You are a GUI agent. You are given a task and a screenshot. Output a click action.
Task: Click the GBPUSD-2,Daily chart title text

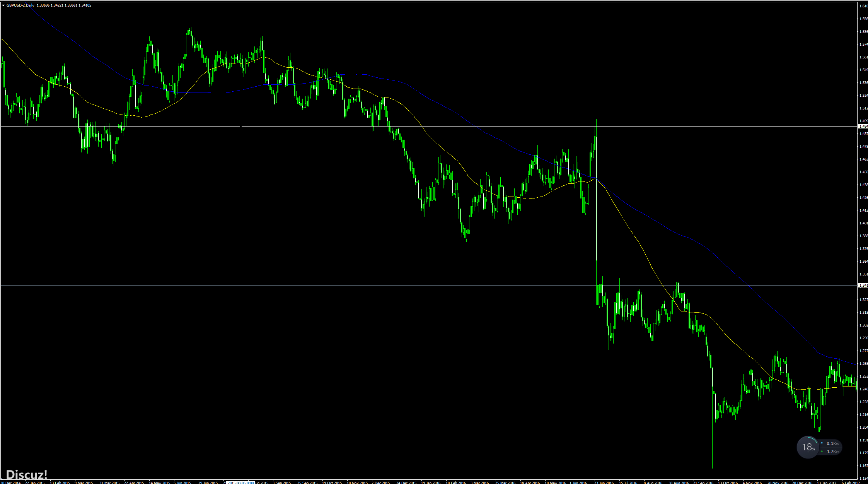point(20,5)
